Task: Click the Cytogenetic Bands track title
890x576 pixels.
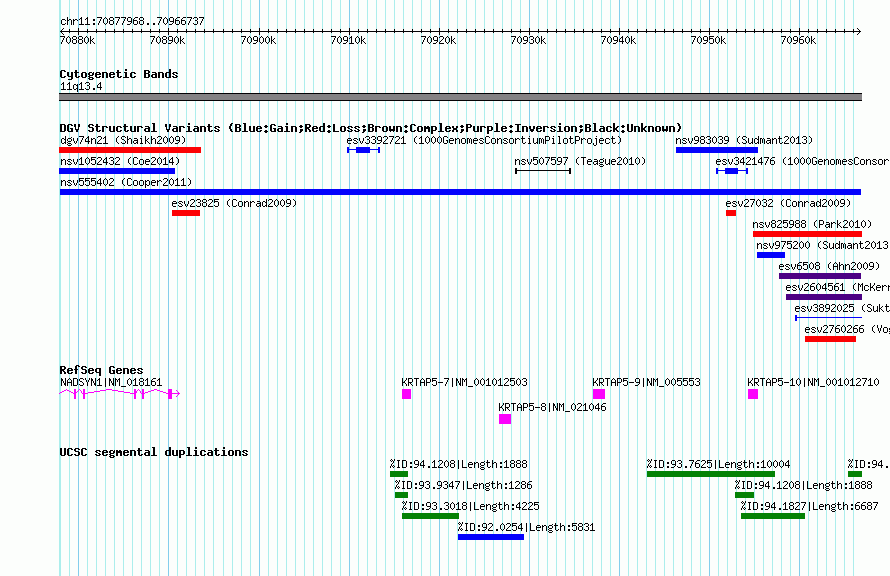Action: pyautogui.click(x=119, y=74)
